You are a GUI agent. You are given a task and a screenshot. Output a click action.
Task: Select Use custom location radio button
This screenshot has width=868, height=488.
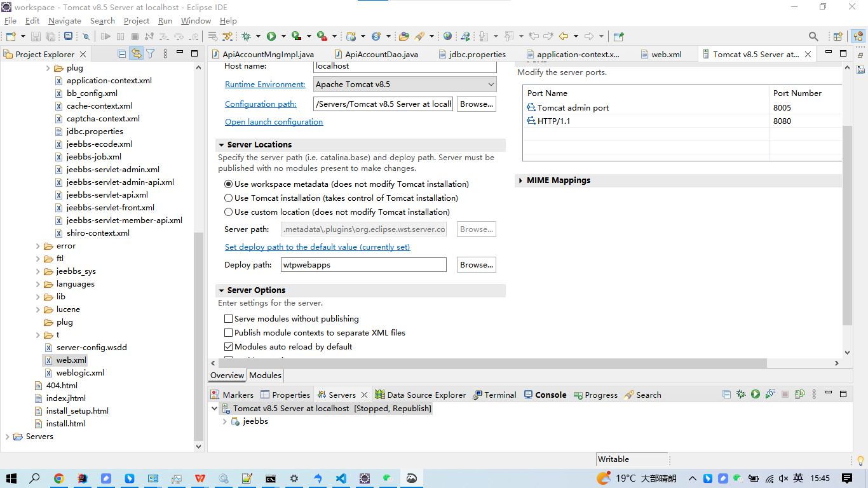(229, 212)
